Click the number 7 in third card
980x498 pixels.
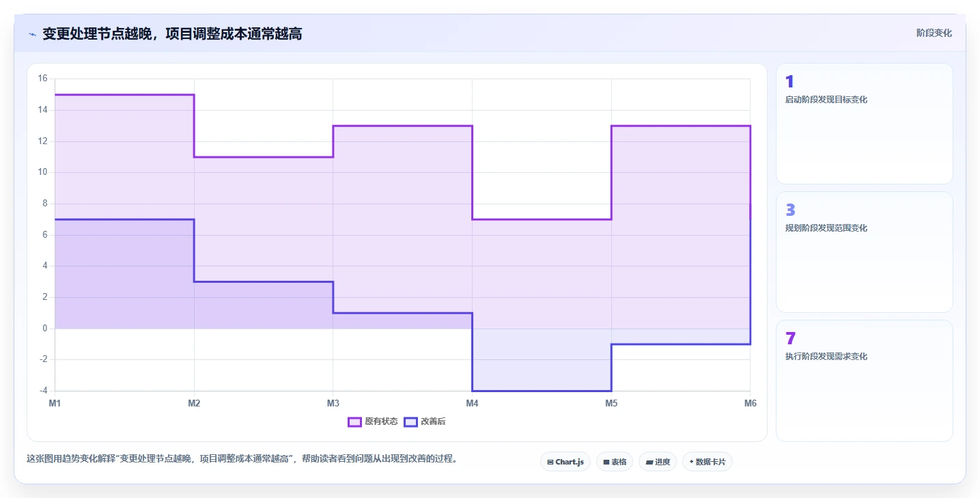791,339
